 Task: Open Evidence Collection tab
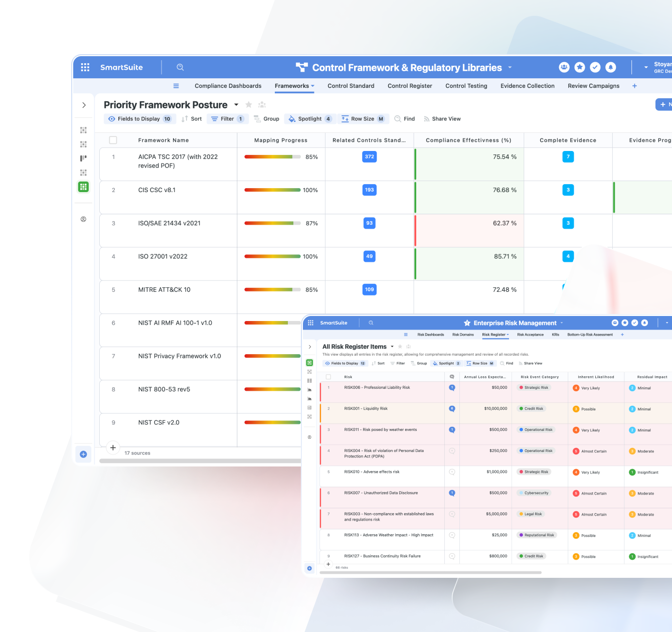tap(528, 86)
